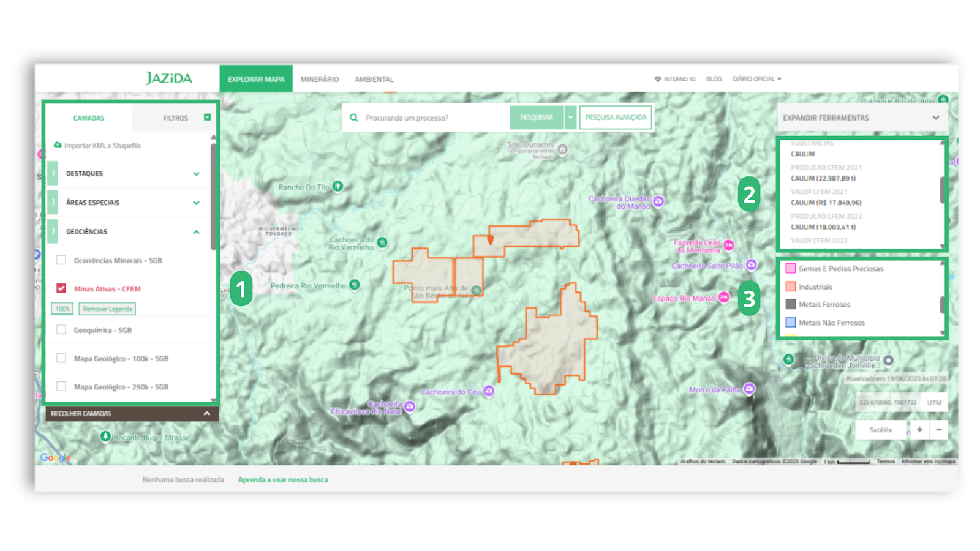Image resolution: width=980 pixels, height=551 pixels.
Task: Click the Sítio Dunamis marker
Action: (562, 149)
